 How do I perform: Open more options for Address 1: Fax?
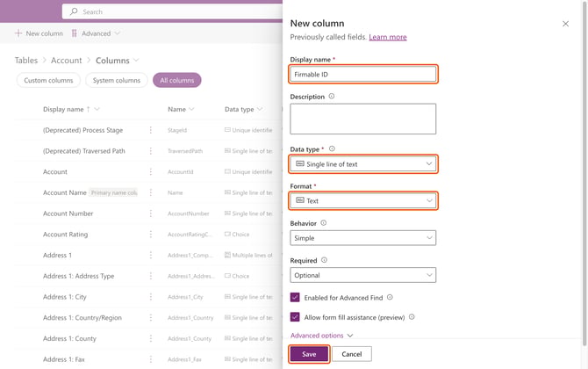(x=151, y=359)
